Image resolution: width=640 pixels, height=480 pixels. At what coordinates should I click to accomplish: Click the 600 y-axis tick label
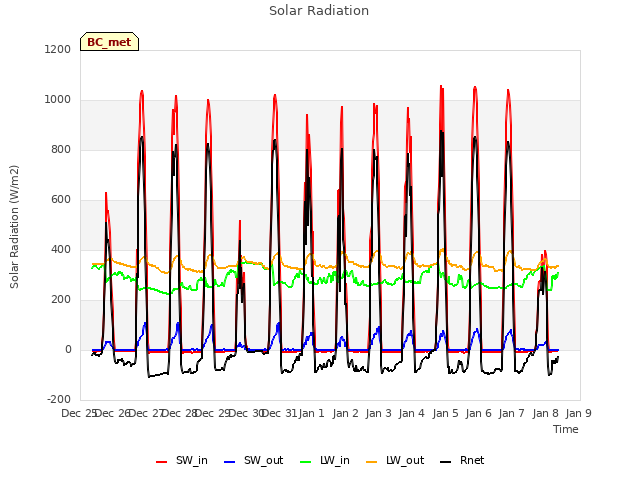[x=61, y=200]
